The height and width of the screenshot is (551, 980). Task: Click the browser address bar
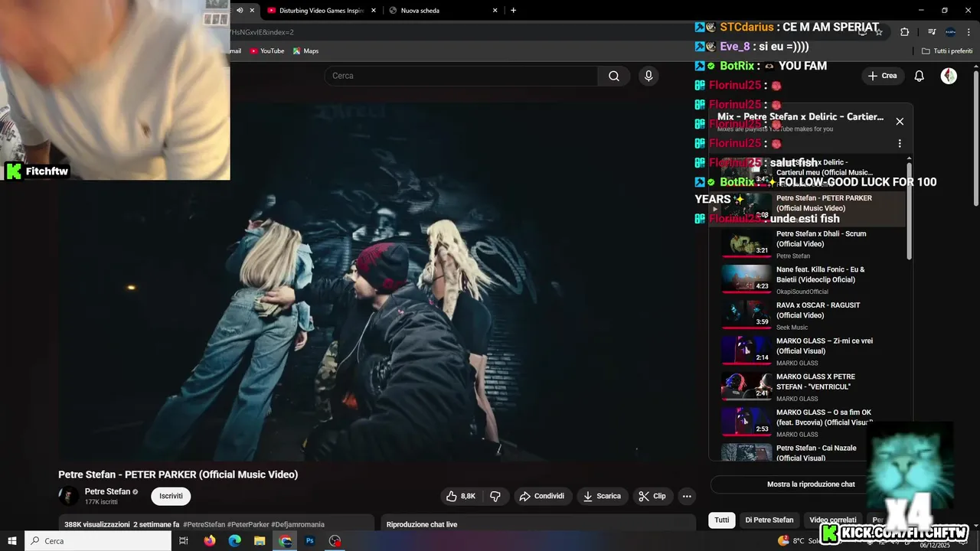pos(536,32)
